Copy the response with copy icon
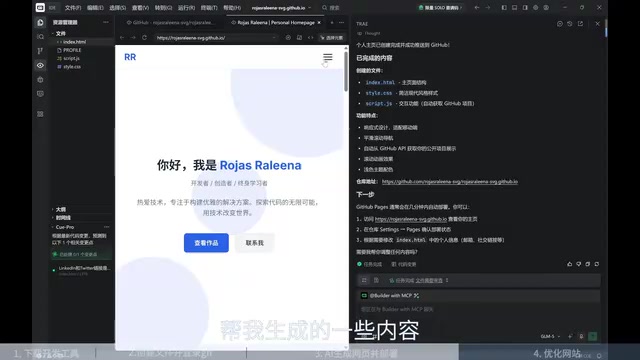The width and height of the screenshot is (640, 360). pyautogui.click(x=588, y=264)
